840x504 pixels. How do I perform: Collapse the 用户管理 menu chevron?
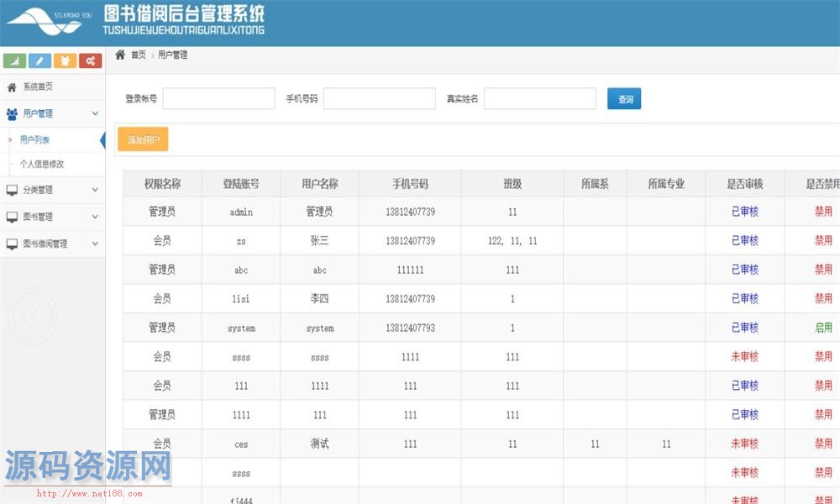pos(95,113)
